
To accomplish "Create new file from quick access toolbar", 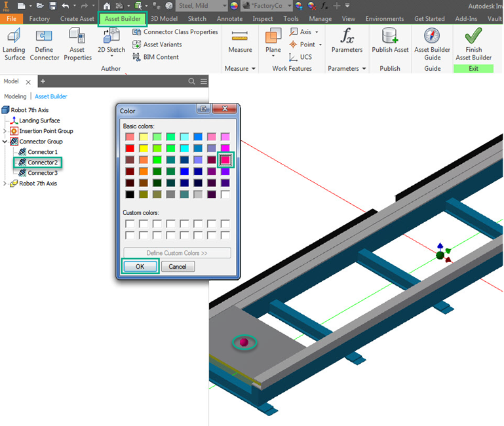I will pos(21,6).
